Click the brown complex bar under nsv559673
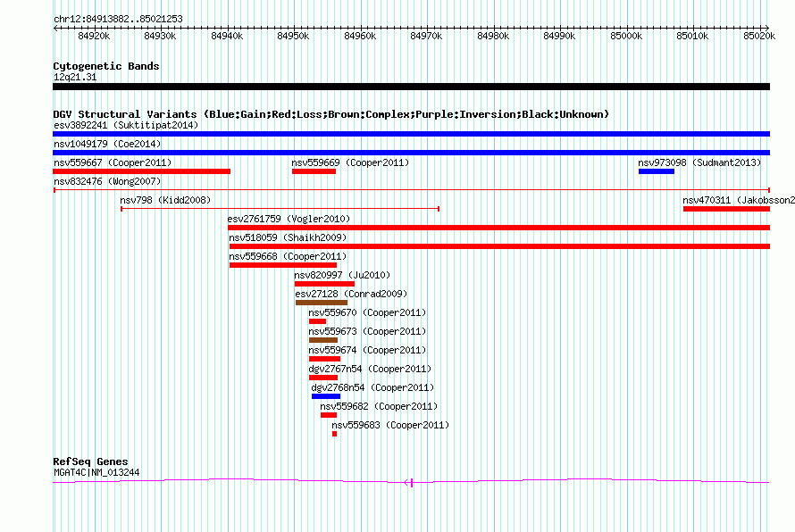 [x=323, y=340]
